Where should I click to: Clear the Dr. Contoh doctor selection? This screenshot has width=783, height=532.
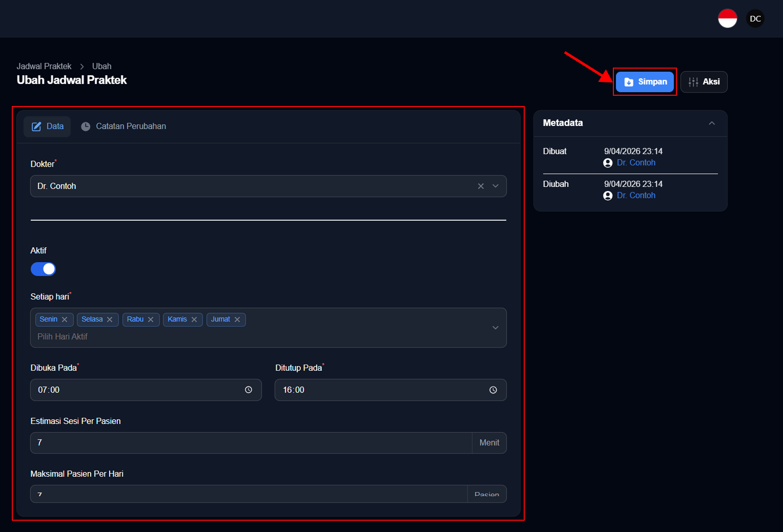(481, 186)
